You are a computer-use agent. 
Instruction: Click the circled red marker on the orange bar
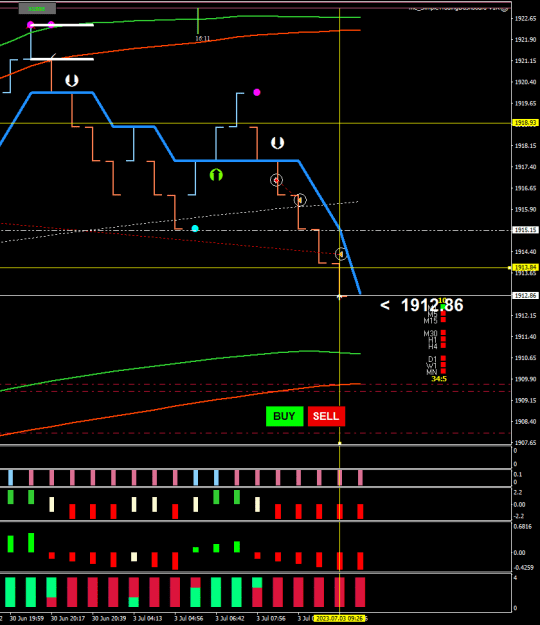pyautogui.click(x=276, y=180)
